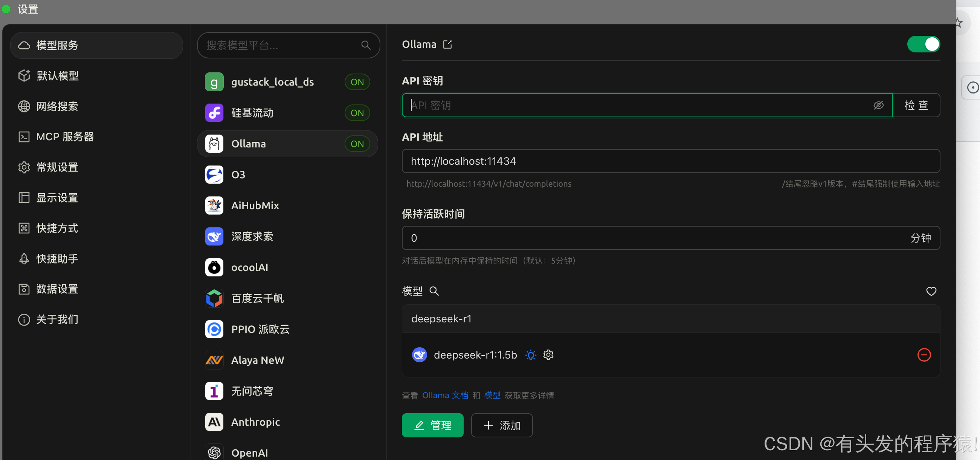This screenshot has width=980, height=460.
Task: Open Ollama external link icon
Action: pos(447,44)
